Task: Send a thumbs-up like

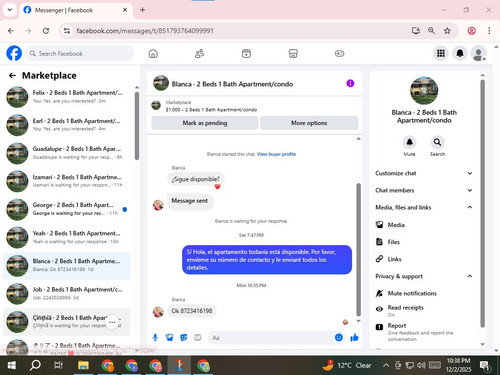Action: [354, 338]
